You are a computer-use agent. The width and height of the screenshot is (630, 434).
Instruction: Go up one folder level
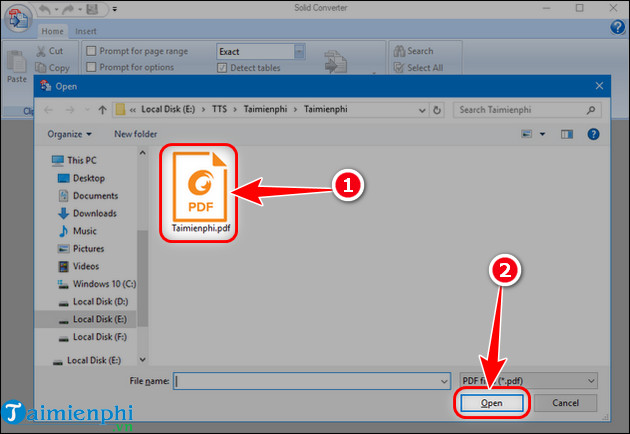coord(102,110)
